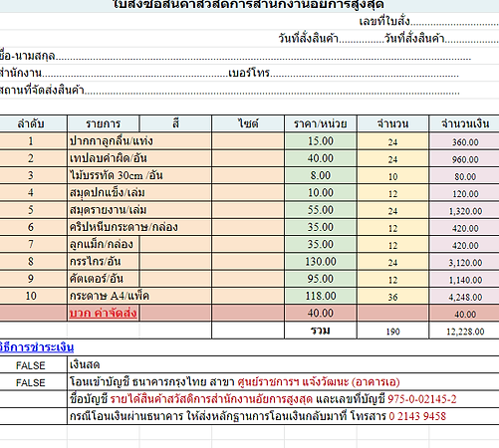Select empty size cell for ลูกแม็ก/กล่อง
The width and height of the screenshot is (499, 448).
[248, 245]
